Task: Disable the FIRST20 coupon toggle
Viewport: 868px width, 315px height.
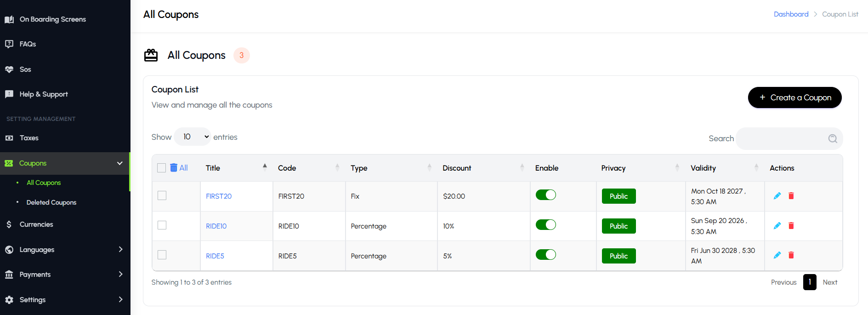Action: (546, 195)
